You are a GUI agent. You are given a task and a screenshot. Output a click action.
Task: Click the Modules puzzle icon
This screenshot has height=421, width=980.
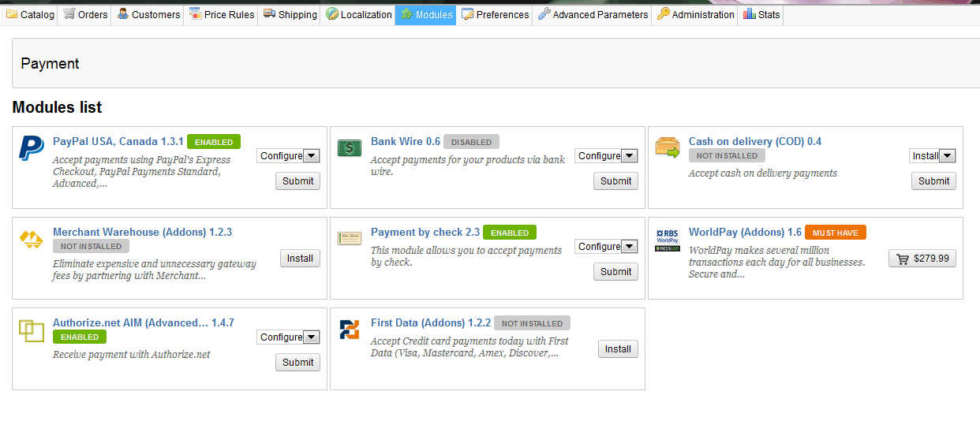(406, 14)
